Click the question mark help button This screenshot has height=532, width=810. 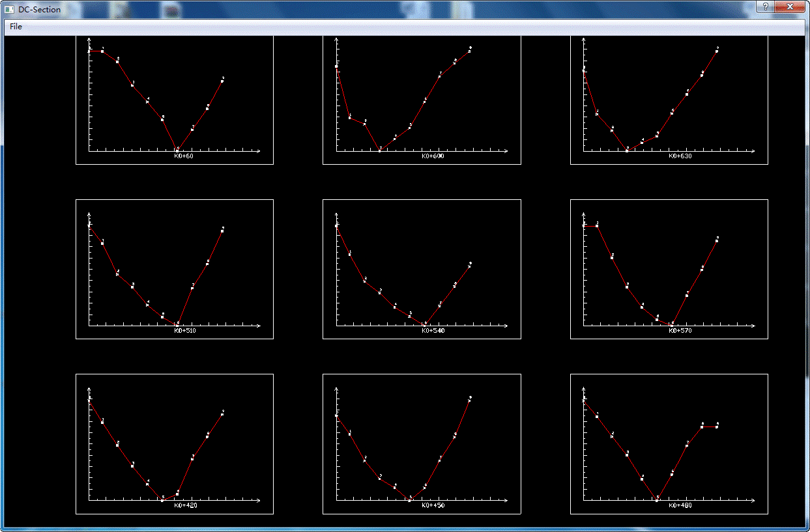click(x=766, y=6)
